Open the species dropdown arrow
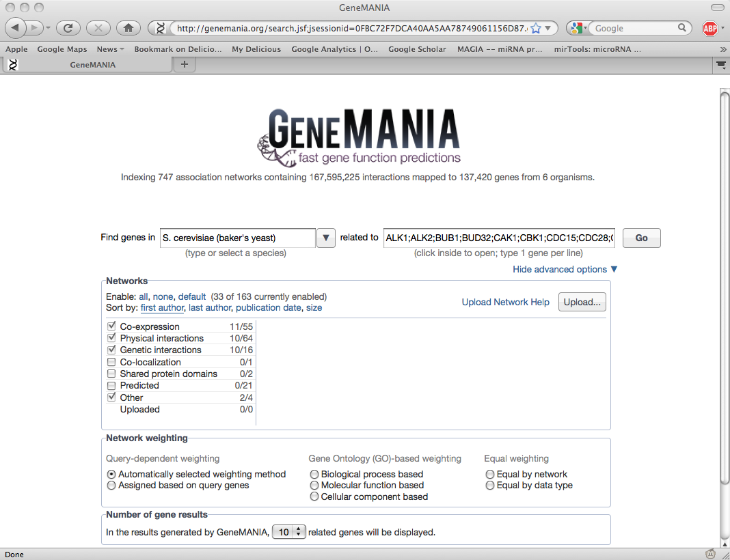The width and height of the screenshot is (730, 560). 326,238
